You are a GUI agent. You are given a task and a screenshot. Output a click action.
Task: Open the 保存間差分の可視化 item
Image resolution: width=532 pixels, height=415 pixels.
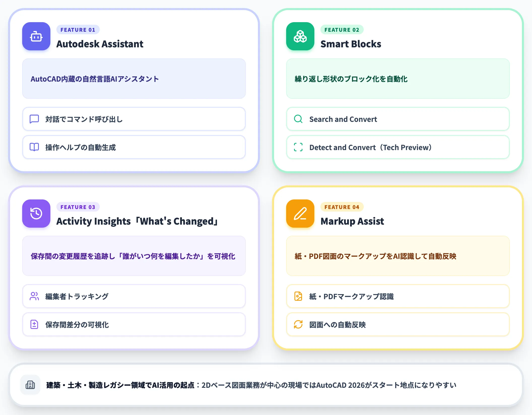[134, 325]
